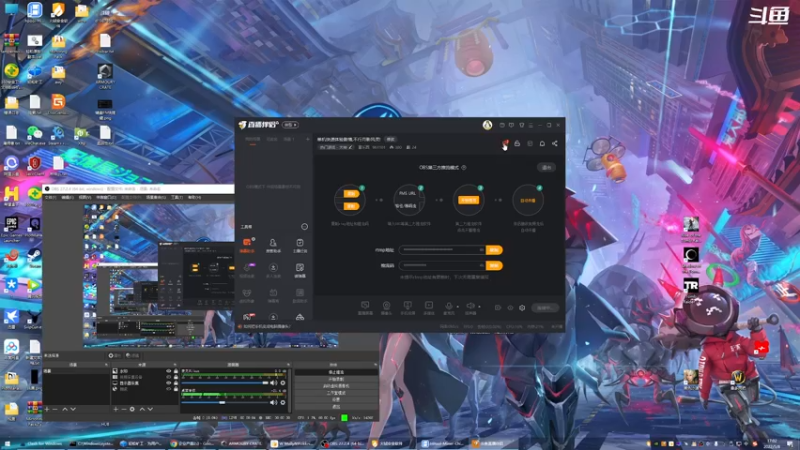Mute the microphone channel in OBS mixer
Screen dimensions: 800x450
tap(273, 383)
